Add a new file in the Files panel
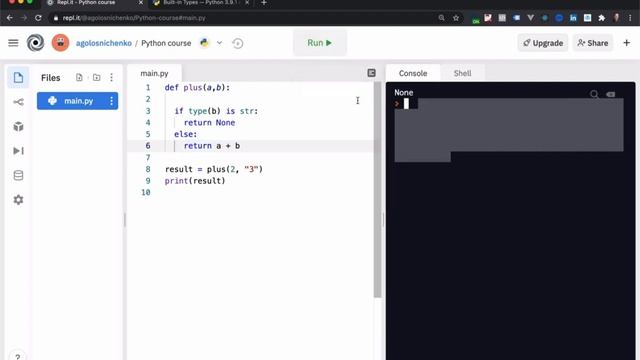Screen dimensions: 640x360 pyautogui.click(x=79, y=78)
